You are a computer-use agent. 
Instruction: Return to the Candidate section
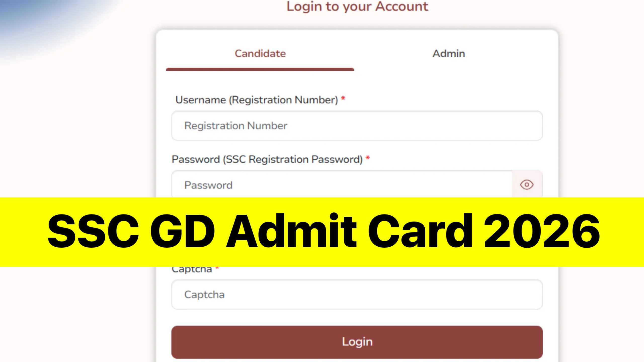pos(260,53)
